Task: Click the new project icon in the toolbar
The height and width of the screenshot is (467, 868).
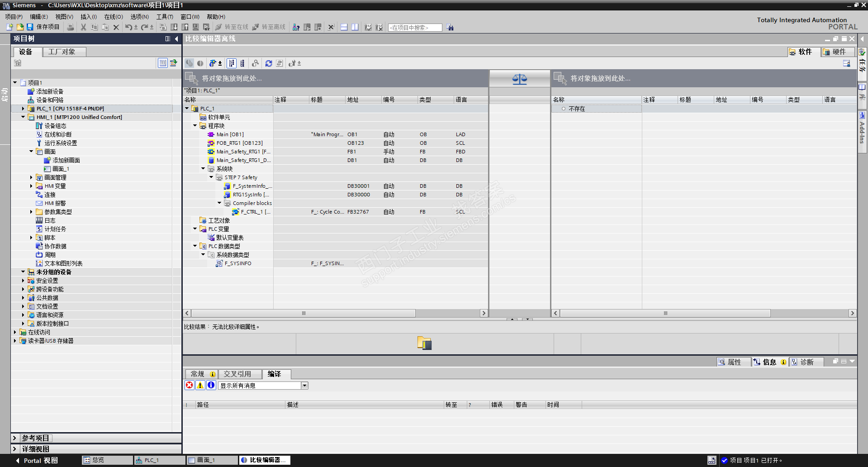Action: point(9,27)
